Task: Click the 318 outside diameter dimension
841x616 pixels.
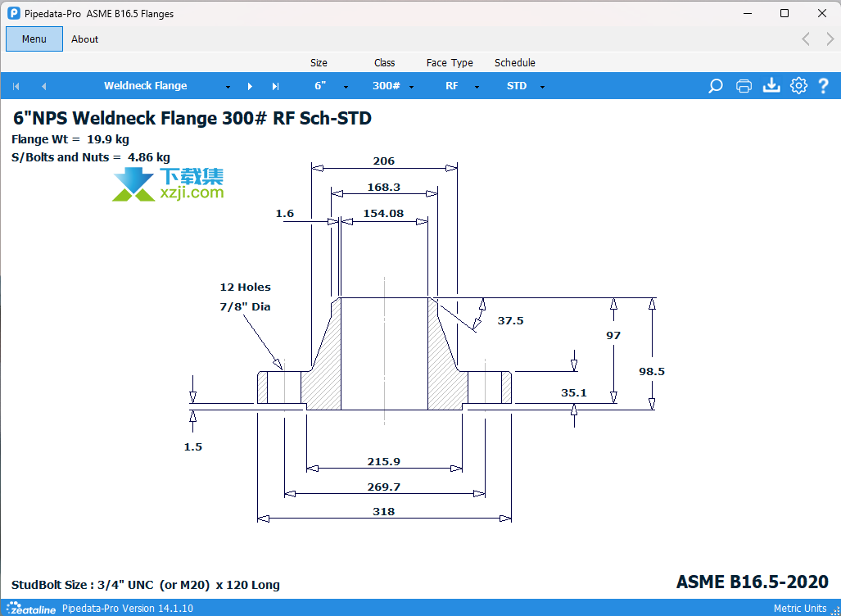Action: (384, 511)
